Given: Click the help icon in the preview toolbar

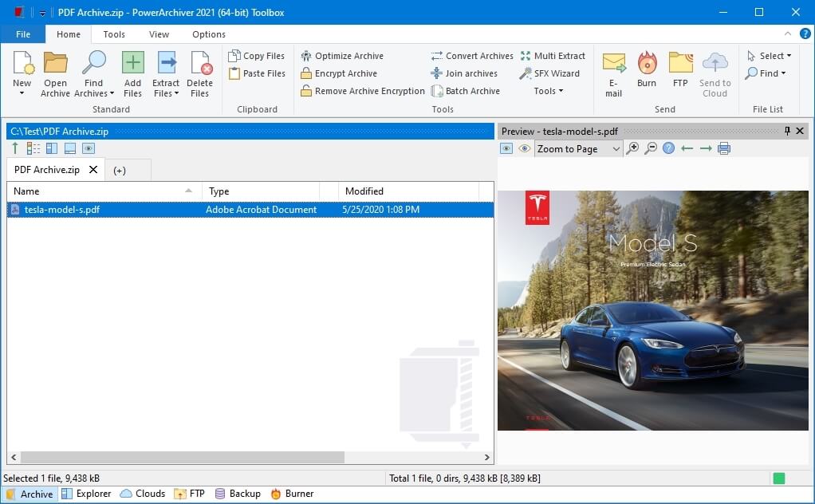Looking at the screenshot, I should pyautogui.click(x=669, y=148).
